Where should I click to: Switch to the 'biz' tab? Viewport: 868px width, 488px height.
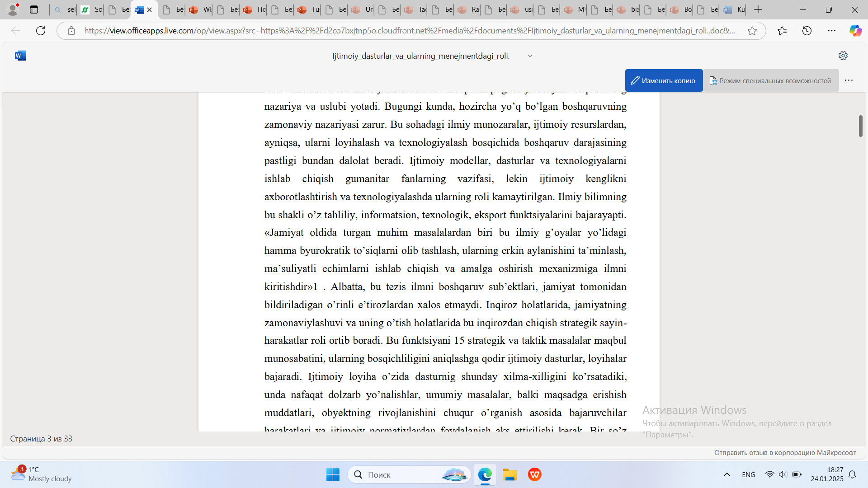pos(627,9)
